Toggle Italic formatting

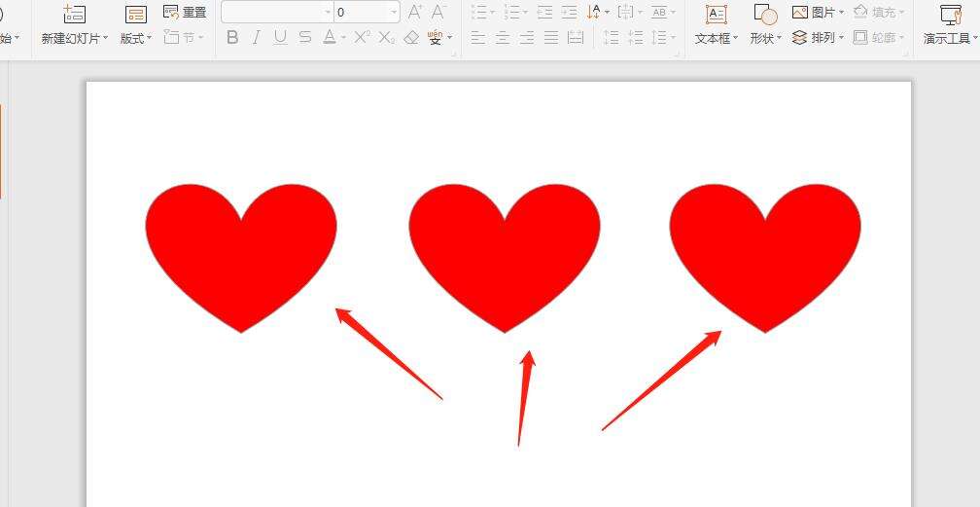(x=257, y=38)
